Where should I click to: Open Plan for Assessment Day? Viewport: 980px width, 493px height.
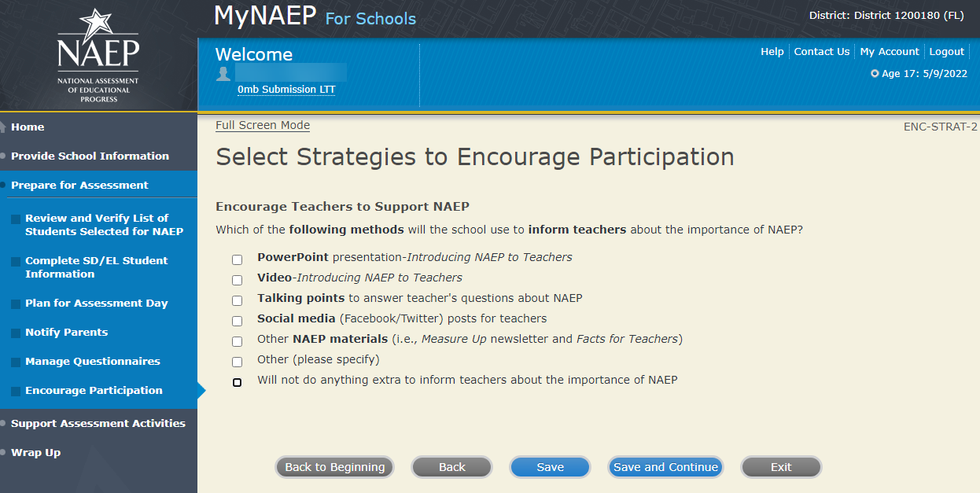click(x=96, y=303)
